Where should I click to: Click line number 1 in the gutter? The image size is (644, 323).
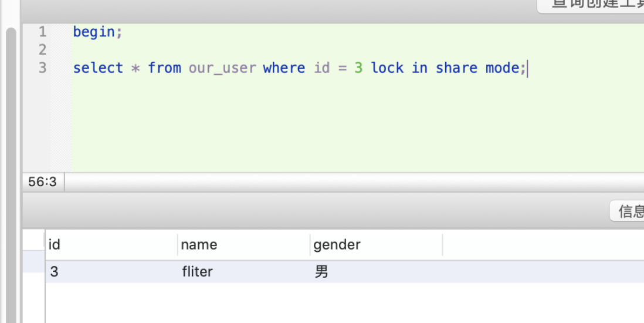point(42,32)
